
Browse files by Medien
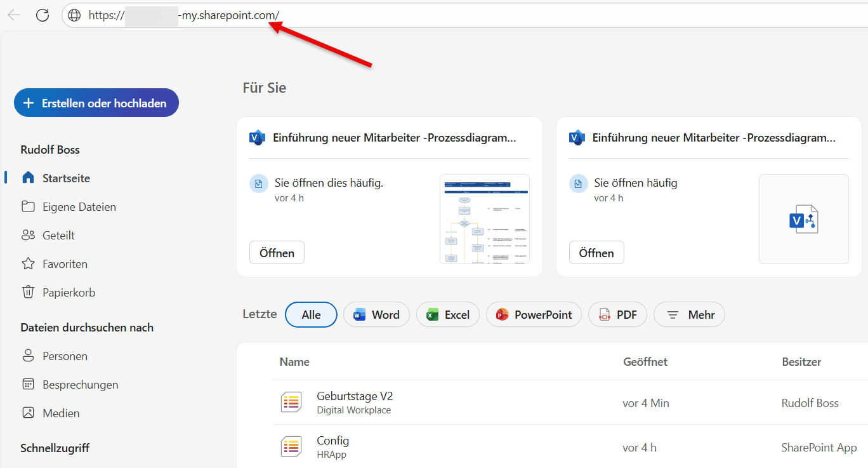pos(61,413)
